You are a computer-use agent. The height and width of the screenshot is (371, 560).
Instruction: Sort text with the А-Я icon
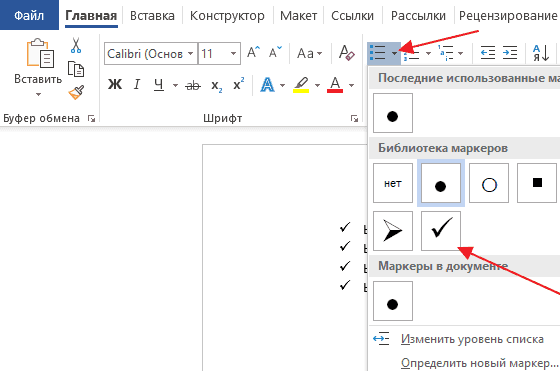click(x=541, y=53)
